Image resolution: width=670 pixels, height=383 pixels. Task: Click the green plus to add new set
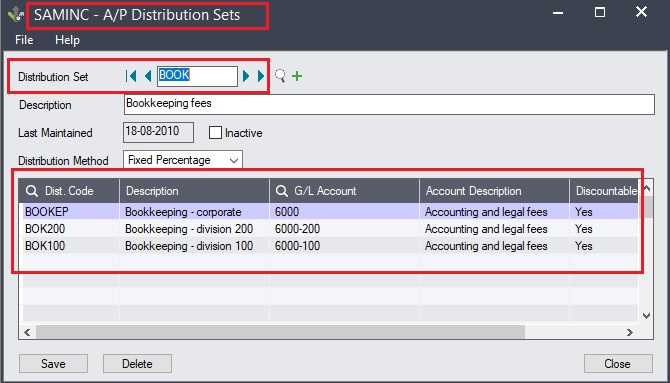click(297, 76)
